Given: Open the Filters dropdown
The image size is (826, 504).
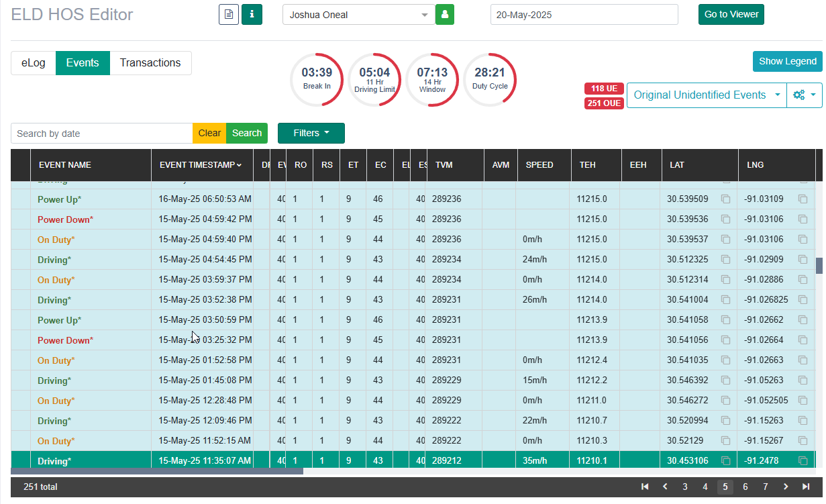Looking at the screenshot, I should click(x=311, y=133).
